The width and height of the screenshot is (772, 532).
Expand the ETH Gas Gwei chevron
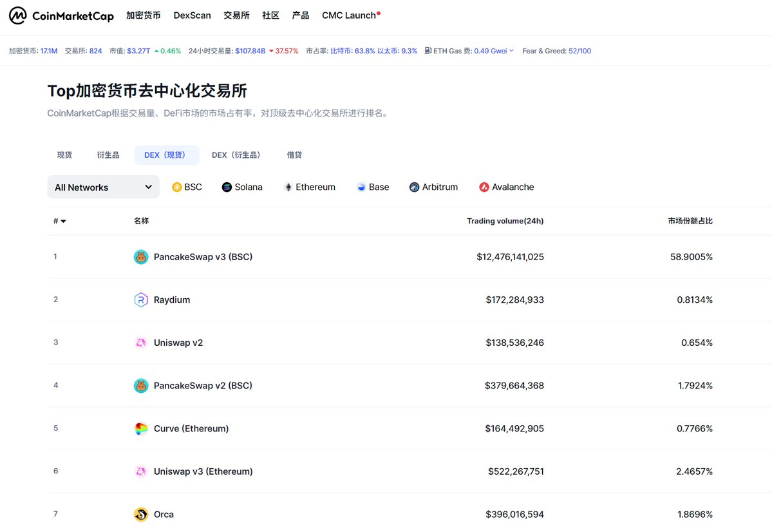(511, 51)
